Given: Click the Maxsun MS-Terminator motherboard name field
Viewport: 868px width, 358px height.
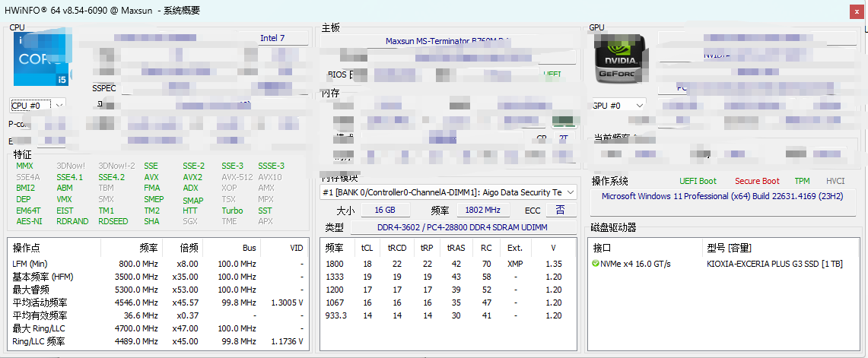Looking at the screenshot, I should tap(448, 41).
